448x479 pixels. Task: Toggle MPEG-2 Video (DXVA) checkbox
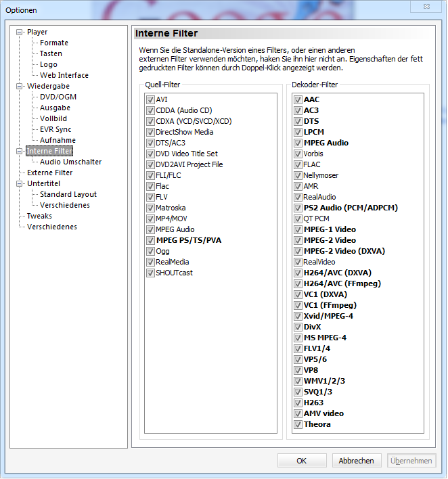298,251
